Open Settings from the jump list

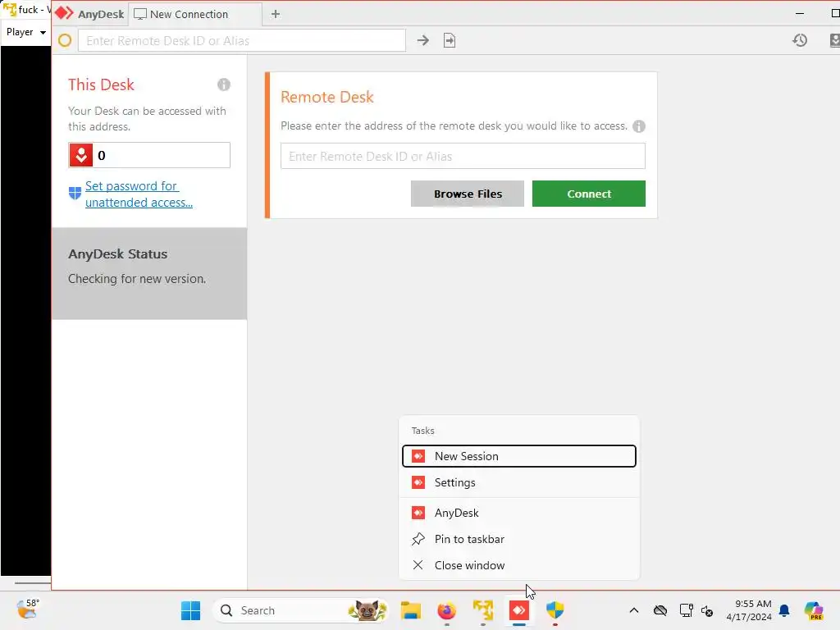point(518,482)
